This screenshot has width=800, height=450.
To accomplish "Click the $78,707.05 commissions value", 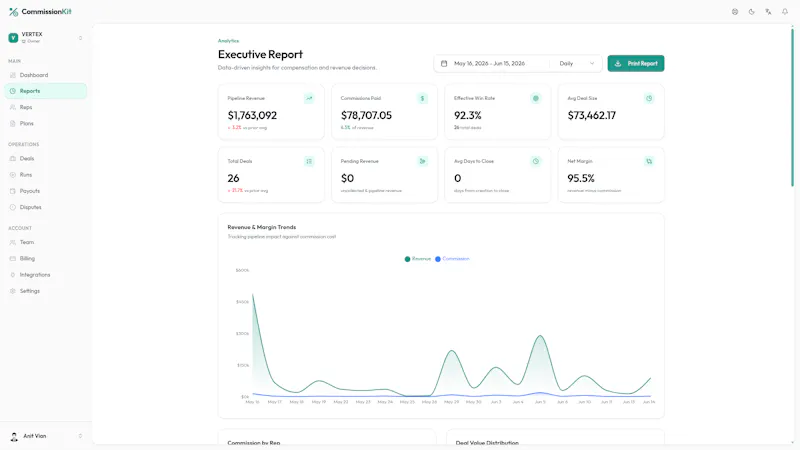I will pyautogui.click(x=366, y=115).
